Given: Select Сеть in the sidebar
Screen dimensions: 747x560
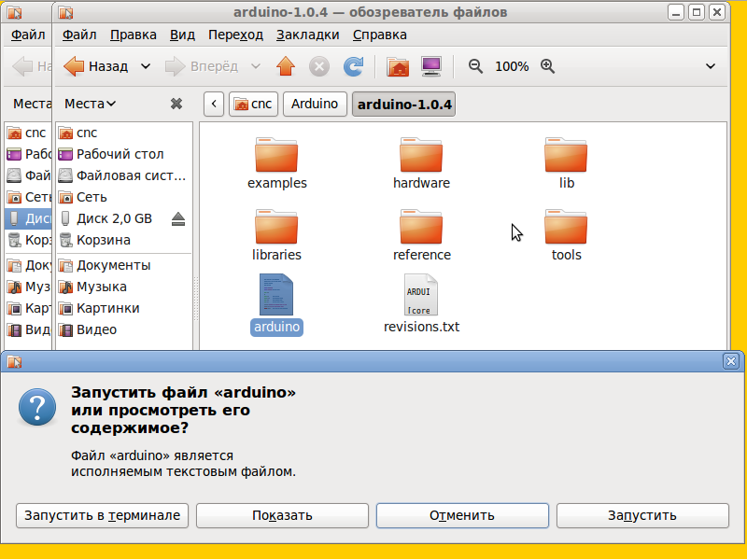Looking at the screenshot, I should (x=124, y=197).
